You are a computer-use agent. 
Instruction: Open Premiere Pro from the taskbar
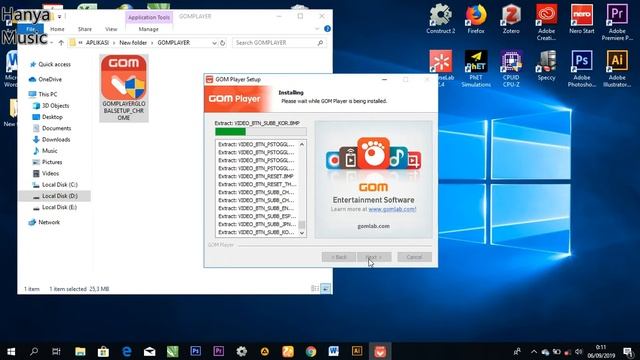click(x=218, y=351)
